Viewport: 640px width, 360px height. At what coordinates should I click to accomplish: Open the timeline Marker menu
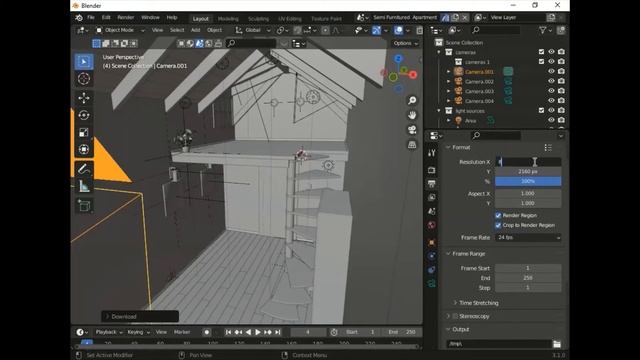coord(182,332)
